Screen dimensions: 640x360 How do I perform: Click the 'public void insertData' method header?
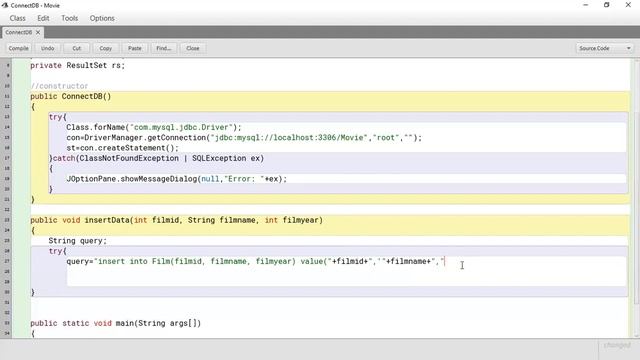(176, 220)
